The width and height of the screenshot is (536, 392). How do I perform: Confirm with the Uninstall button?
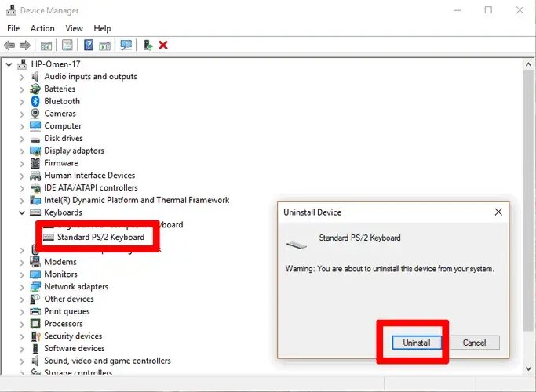(x=417, y=343)
